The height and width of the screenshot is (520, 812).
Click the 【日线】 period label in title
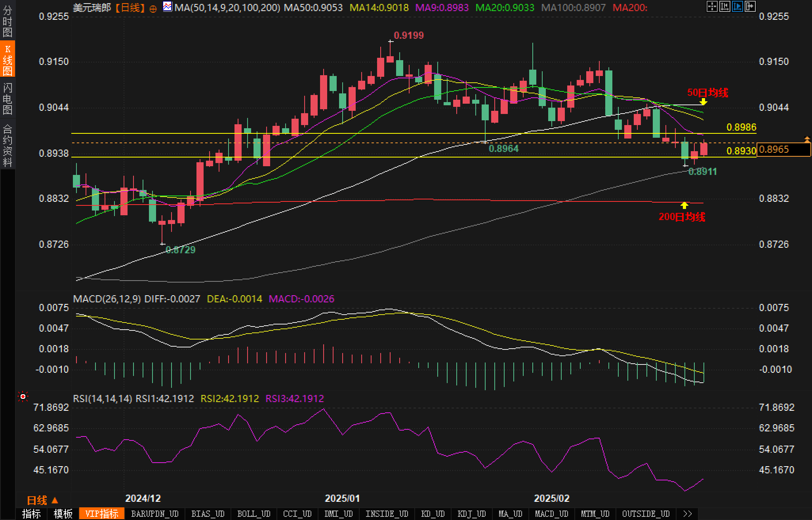[x=130, y=8]
